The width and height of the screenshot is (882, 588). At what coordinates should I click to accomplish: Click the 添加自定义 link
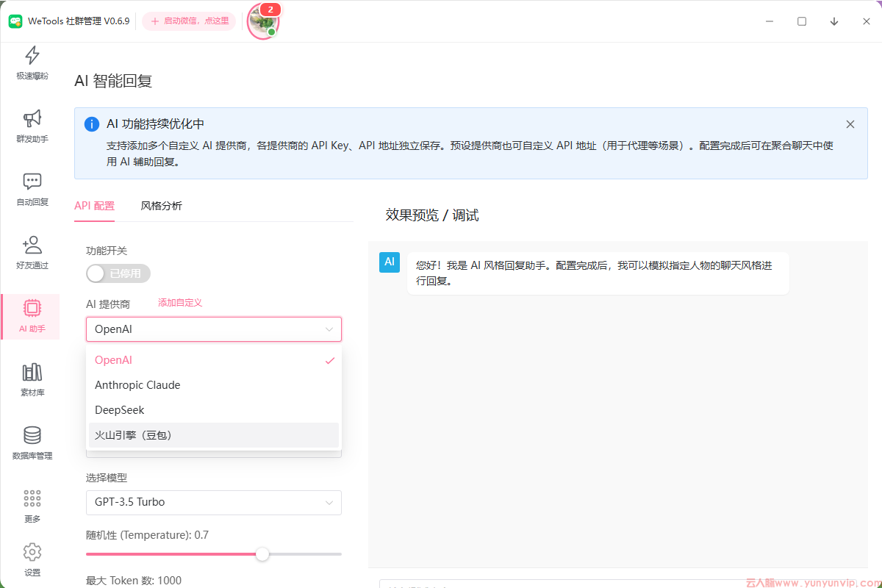[180, 303]
